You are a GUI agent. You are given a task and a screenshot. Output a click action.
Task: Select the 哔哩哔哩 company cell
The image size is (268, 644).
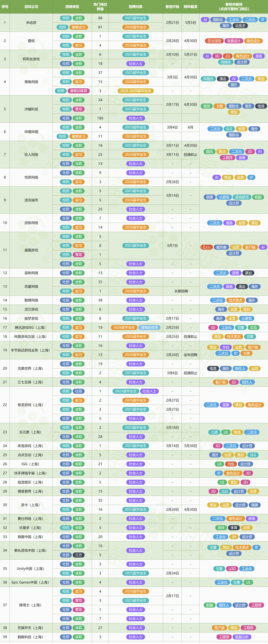[x=31, y=132]
